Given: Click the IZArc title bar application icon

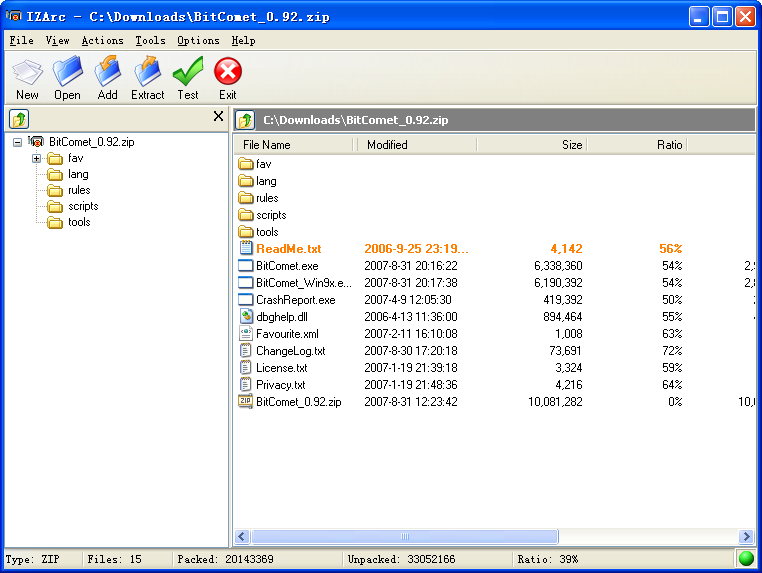Looking at the screenshot, I should 14,16.
